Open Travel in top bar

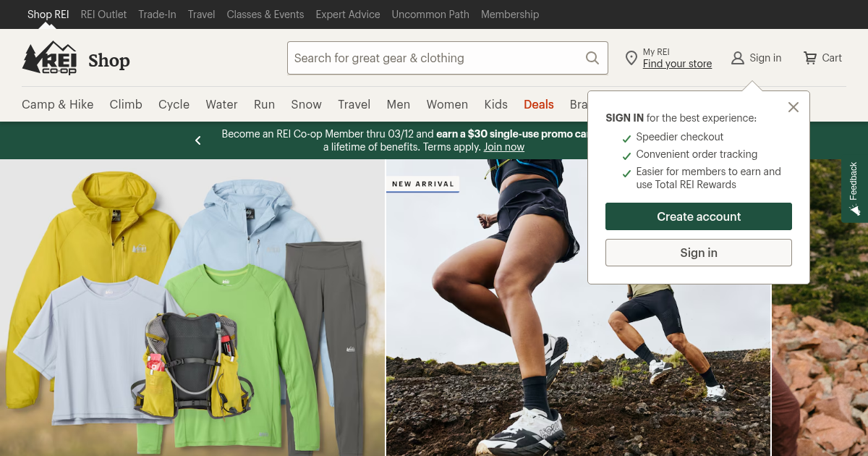tap(201, 14)
